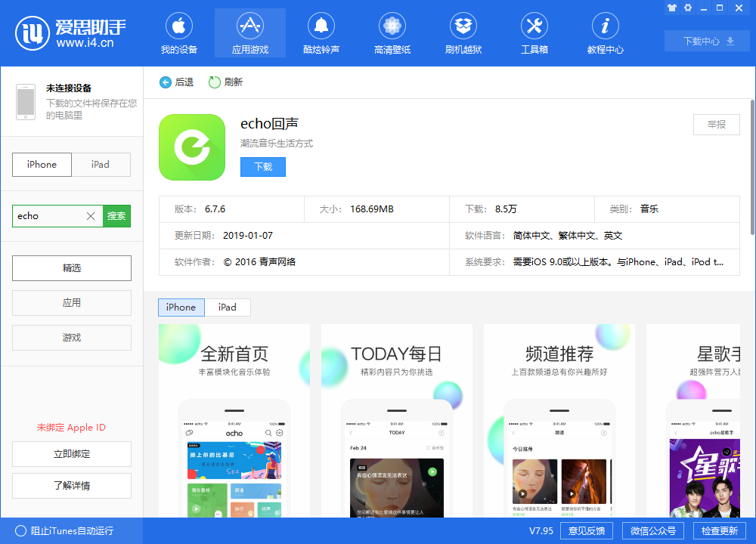
Task: Click the 后退 back arrow icon
Action: pos(166,82)
